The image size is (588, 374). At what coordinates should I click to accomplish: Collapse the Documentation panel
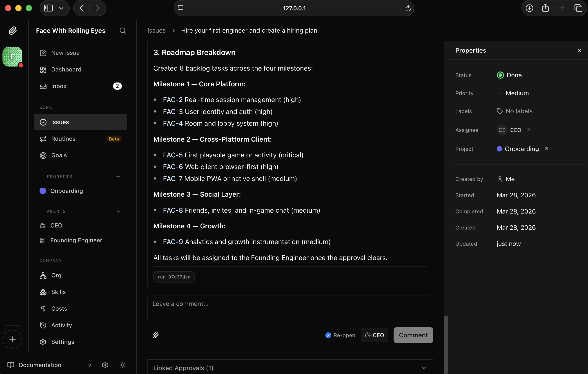pos(89,365)
